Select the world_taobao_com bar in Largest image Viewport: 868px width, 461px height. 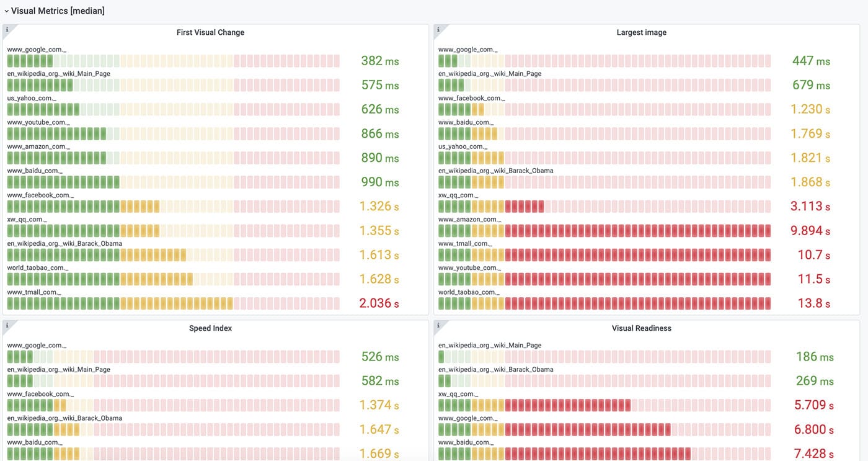[x=604, y=303]
